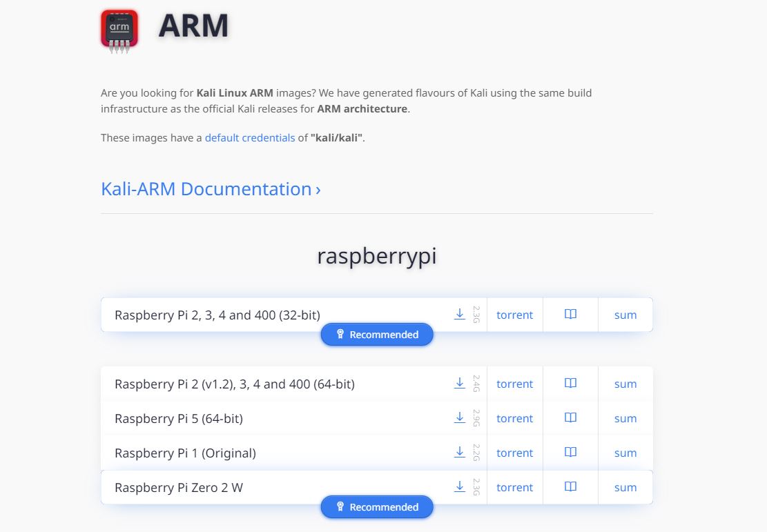Select the ARM page title text
767x532 pixels.
(x=193, y=26)
